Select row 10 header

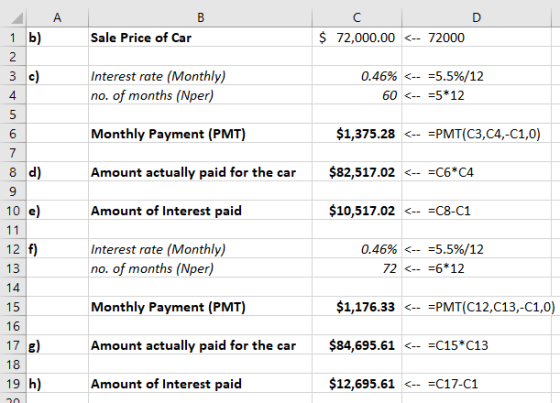[x=13, y=211]
